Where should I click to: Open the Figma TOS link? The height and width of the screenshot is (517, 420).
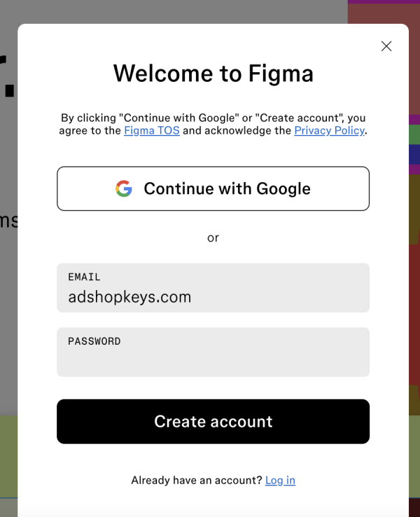click(152, 130)
